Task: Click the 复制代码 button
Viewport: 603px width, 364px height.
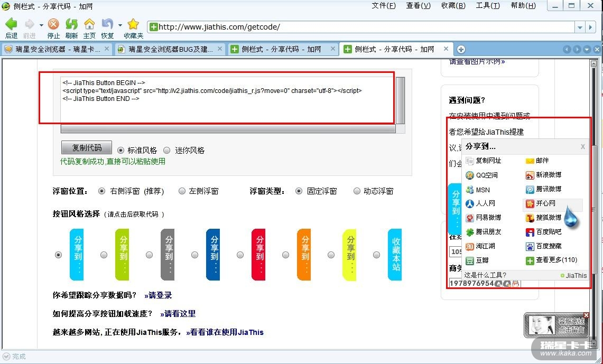Action: pyautogui.click(x=87, y=147)
